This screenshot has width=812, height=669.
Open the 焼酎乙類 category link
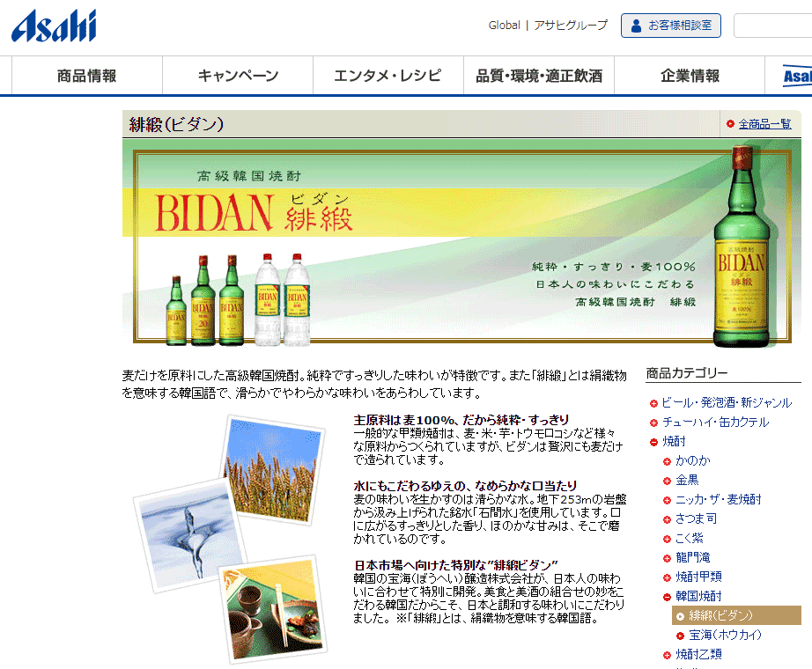[698, 654]
